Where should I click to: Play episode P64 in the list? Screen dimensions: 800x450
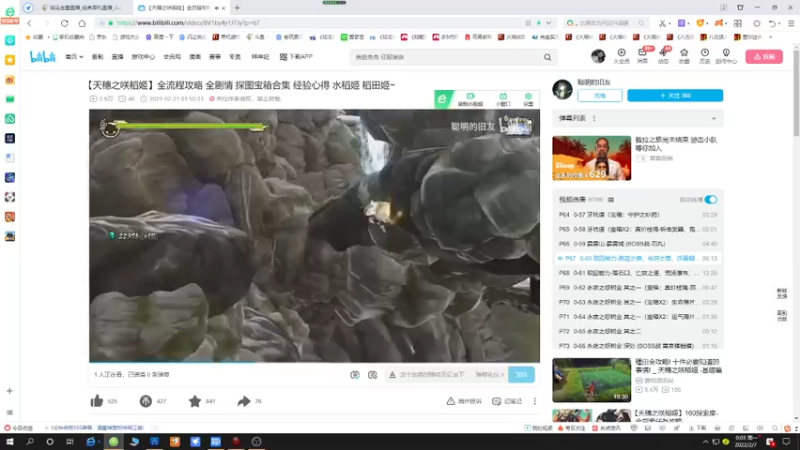[x=638, y=215]
